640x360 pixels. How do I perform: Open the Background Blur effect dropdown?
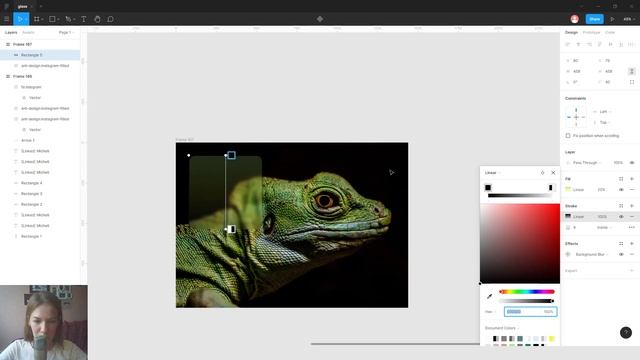[x=592, y=254]
